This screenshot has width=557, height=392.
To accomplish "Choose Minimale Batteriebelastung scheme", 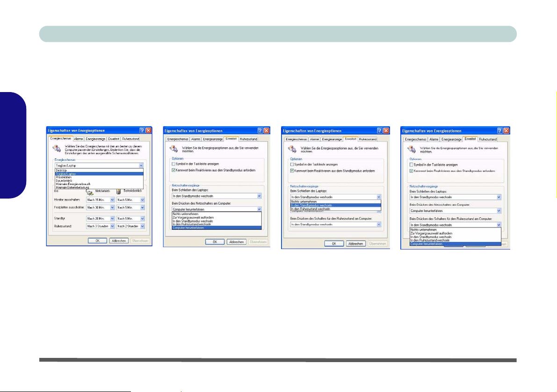I will [99, 187].
